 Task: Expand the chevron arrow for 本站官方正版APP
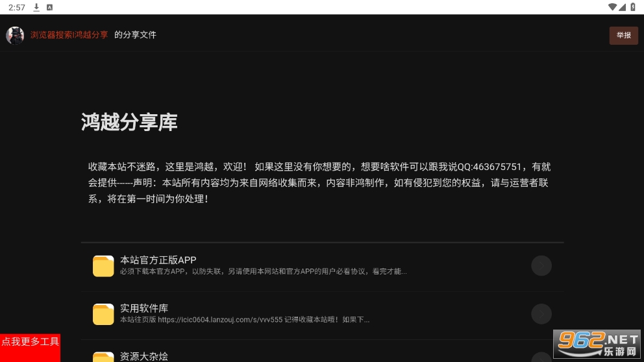click(541, 266)
